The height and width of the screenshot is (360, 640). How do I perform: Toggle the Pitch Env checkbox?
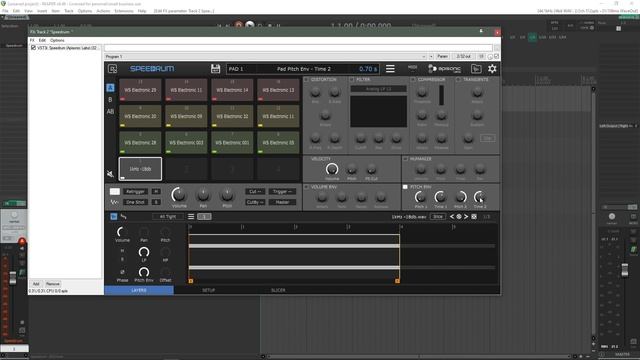[405, 187]
